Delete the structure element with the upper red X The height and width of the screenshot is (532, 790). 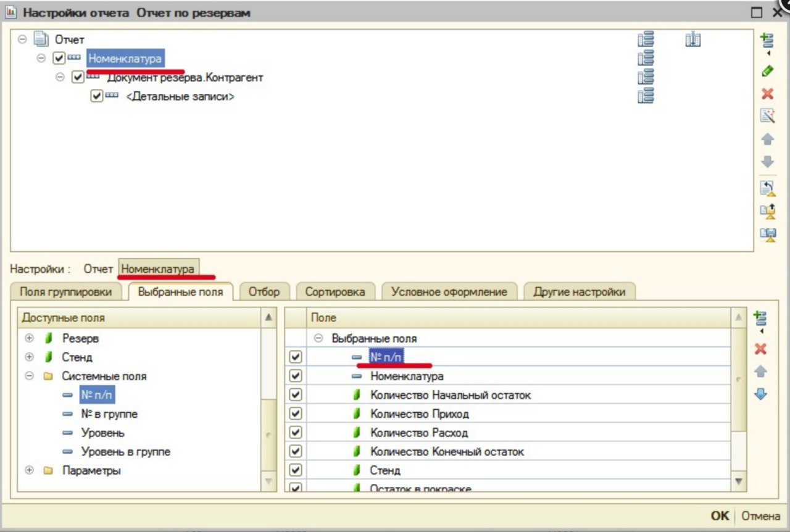pyautogui.click(x=767, y=94)
